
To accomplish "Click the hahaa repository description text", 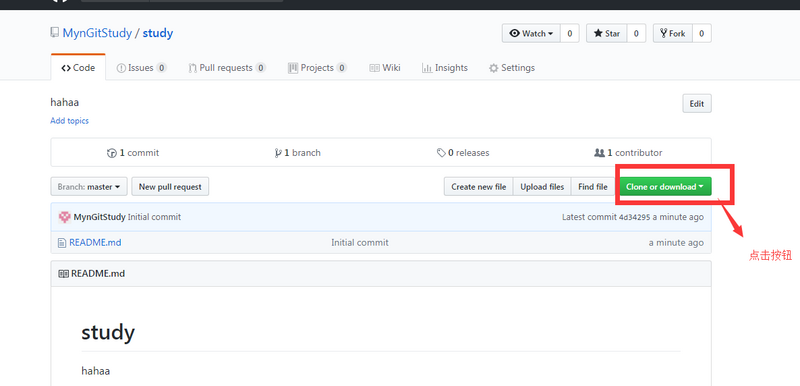I will click(x=65, y=102).
